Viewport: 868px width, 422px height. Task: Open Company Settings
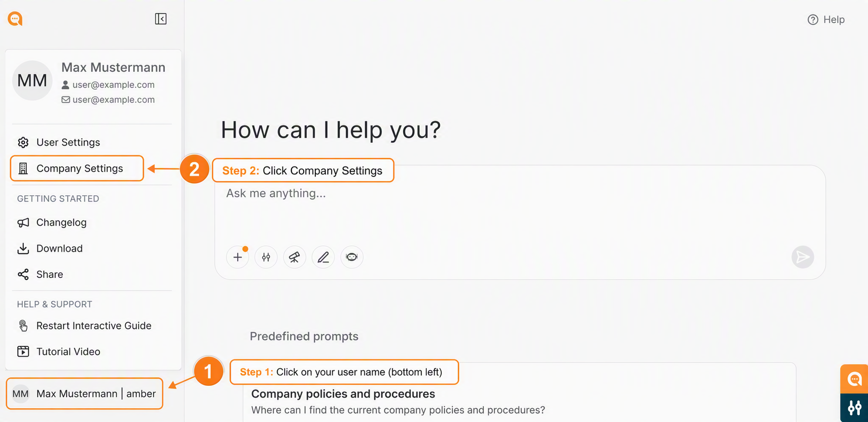tap(77, 168)
